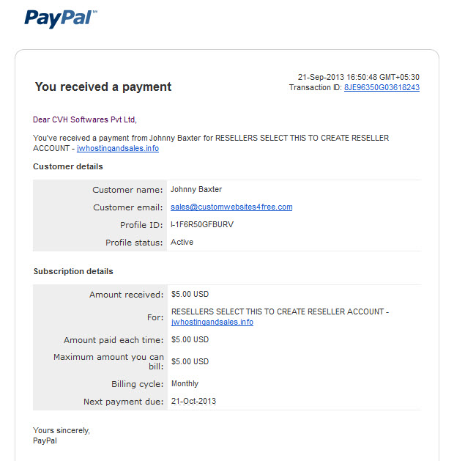Click the 'Maximum amount you can bill' value

click(x=190, y=361)
